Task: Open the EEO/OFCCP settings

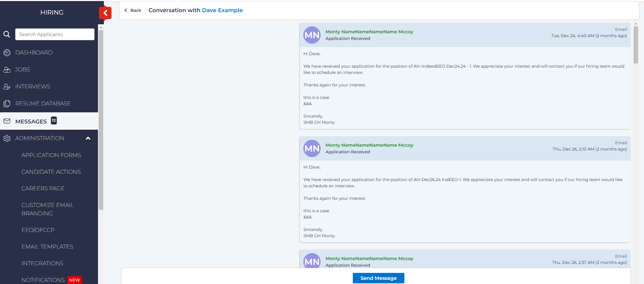Action: pyautogui.click(x=38, y=230)
